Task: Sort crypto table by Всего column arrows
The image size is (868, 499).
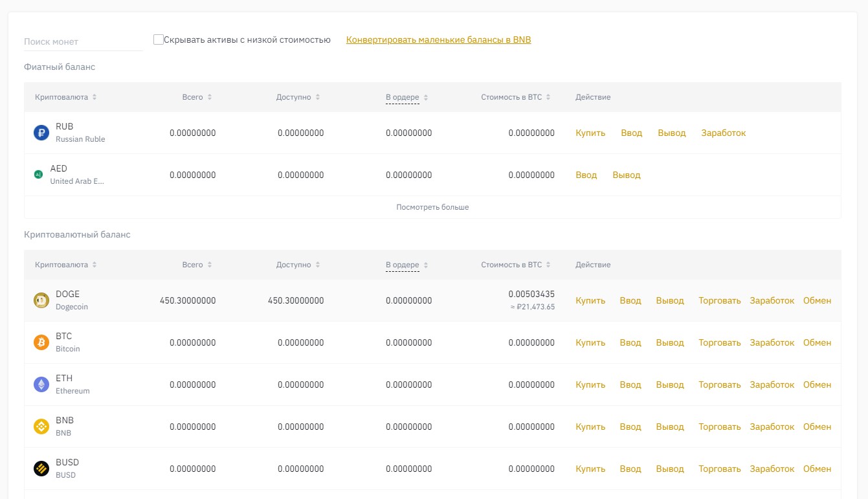Action: click(210, 265)
